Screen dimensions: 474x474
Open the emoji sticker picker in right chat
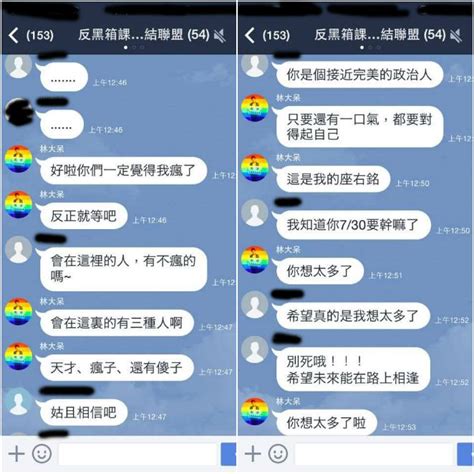(278, 454)
